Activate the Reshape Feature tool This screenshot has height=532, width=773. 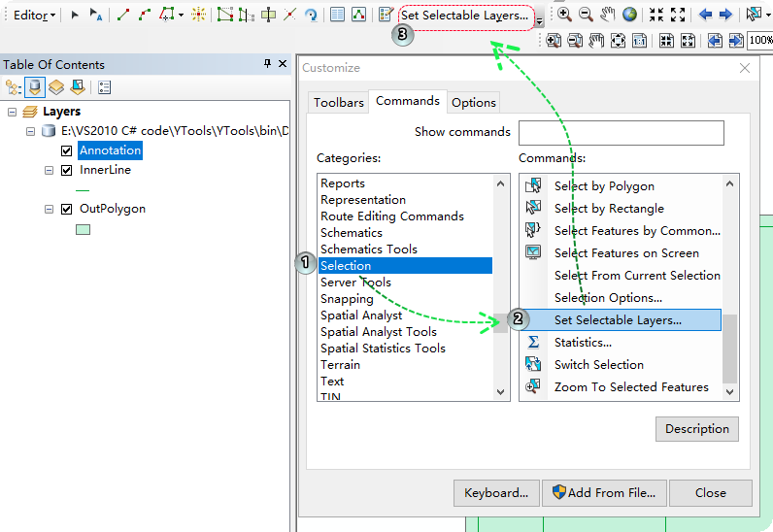coord(246,15)
